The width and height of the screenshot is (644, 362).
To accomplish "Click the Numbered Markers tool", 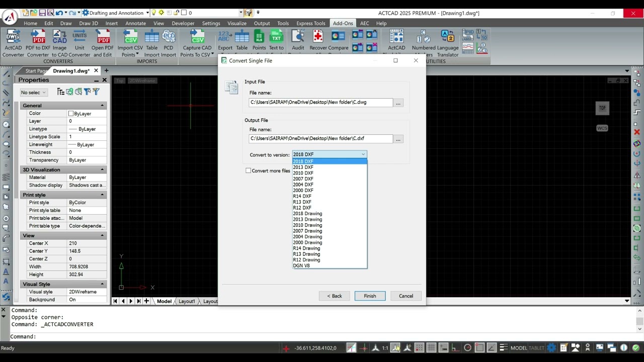I will [x=424, y=40].
